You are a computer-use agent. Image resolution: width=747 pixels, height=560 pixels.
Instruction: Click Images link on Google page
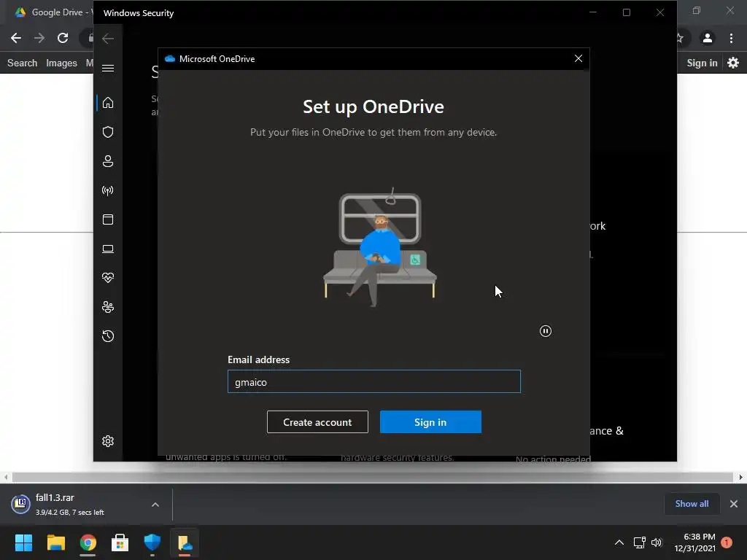coord(61,63)
